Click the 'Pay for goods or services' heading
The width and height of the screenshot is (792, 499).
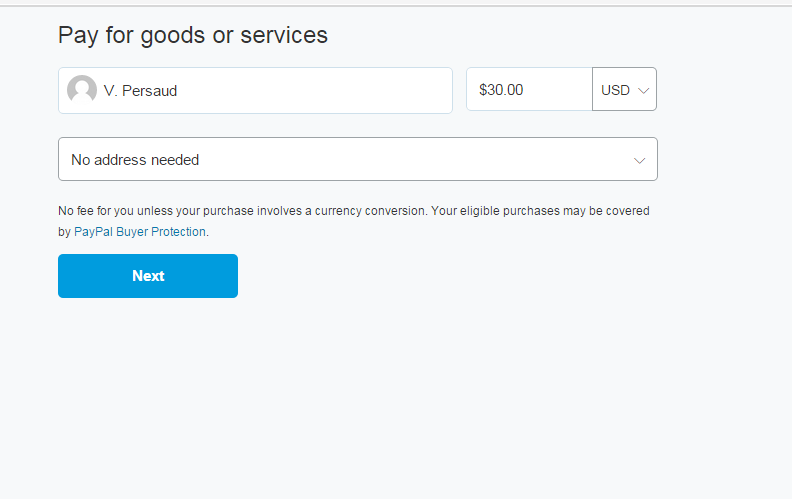(x=193, y=35)
